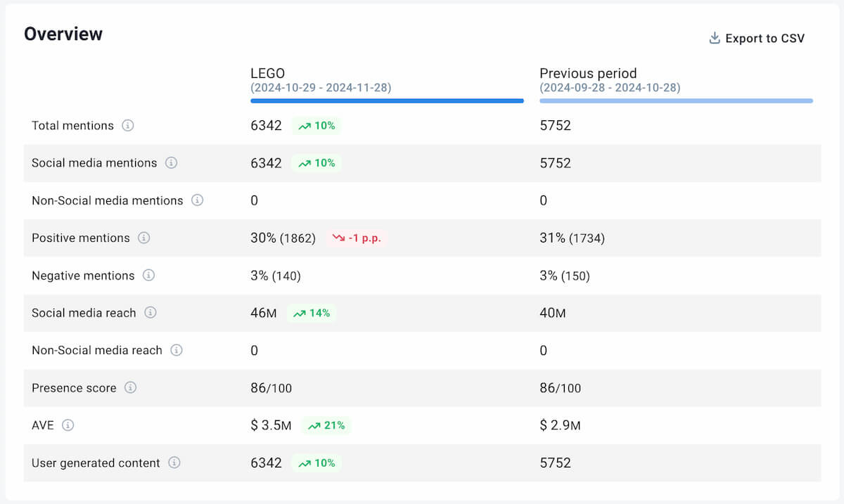Viewport: 844px width, 504px height.
Task: Click the info icon for Positive mentions
Action: click(x=144, y=238)
